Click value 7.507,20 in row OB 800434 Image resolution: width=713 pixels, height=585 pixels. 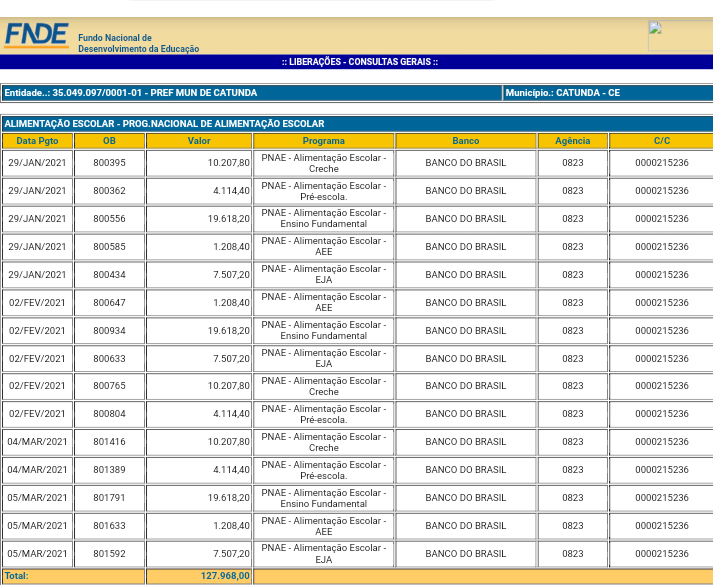(x=231, y=275)
